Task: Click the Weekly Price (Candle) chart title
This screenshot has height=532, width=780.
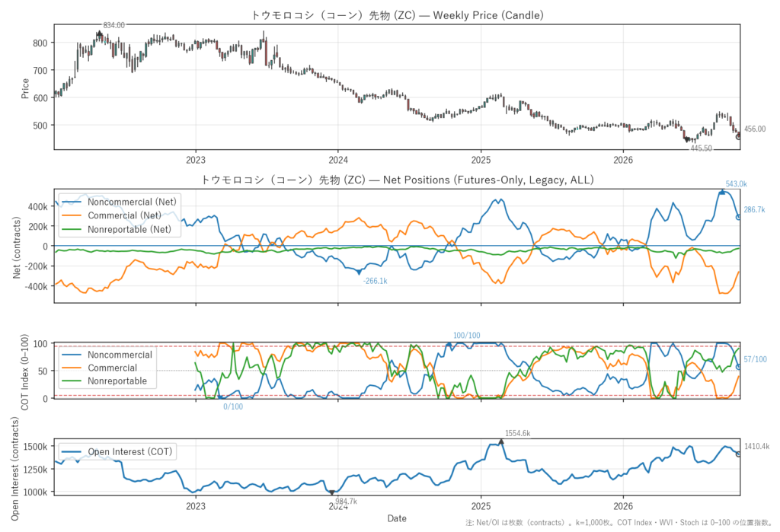Action: point(397,15)
